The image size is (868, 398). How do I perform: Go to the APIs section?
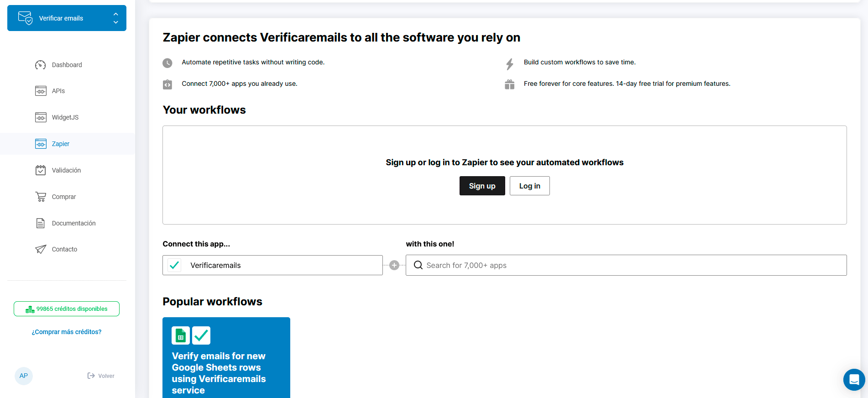[58, 91]
